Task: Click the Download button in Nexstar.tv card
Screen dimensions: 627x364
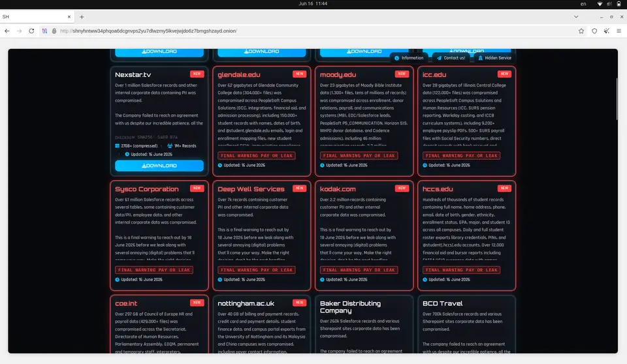Action: click(x=159, y=166)
